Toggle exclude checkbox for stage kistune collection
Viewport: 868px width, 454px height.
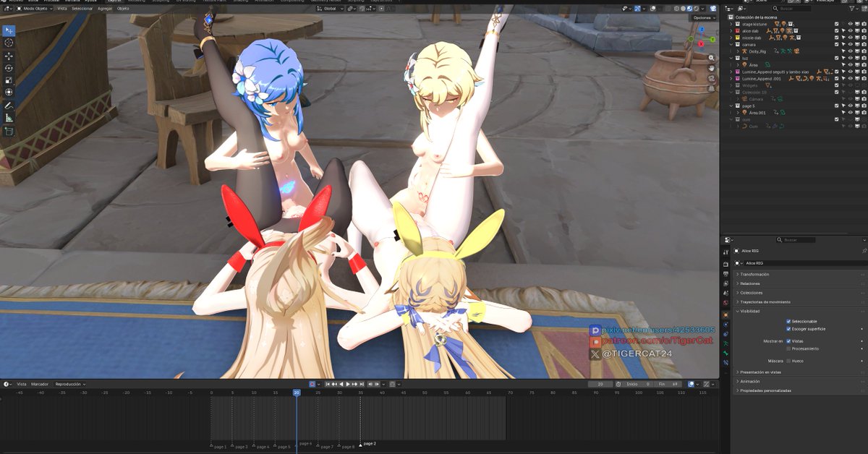pyautogui.click(x=837, y=24)
